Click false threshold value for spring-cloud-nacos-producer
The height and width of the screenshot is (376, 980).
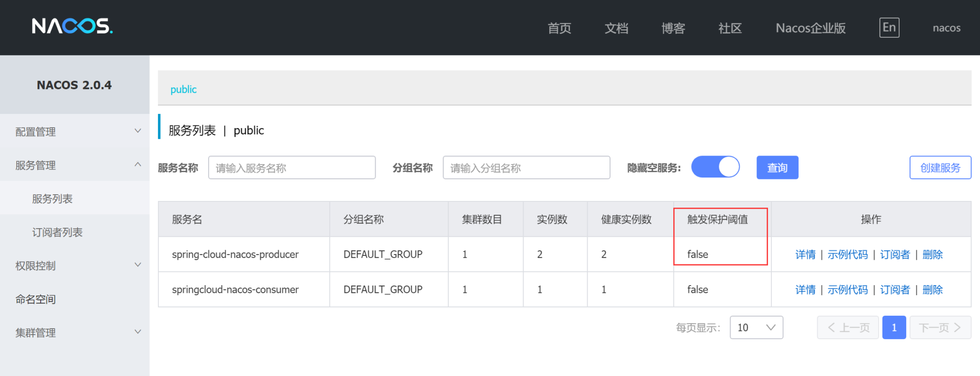[x=698, y=254]
